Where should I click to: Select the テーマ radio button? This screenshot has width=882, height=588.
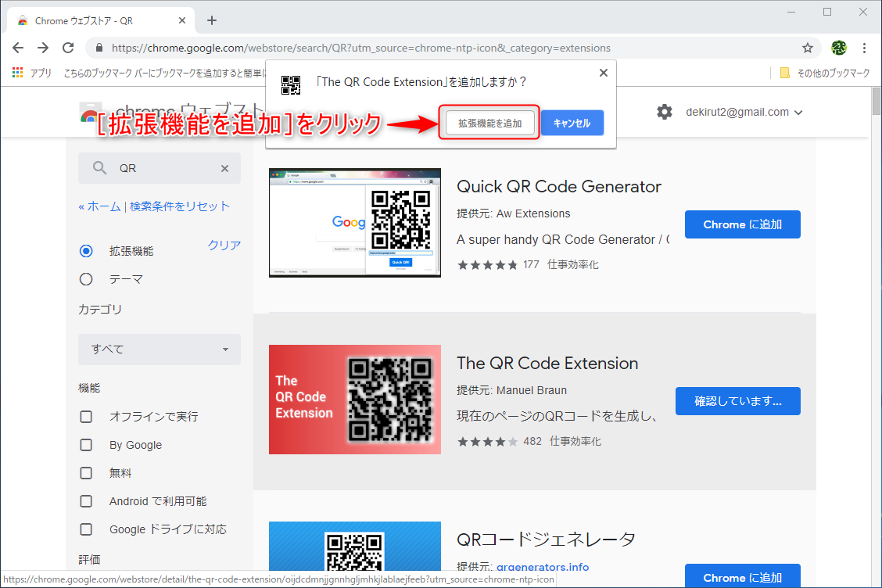tap(86, 278)
